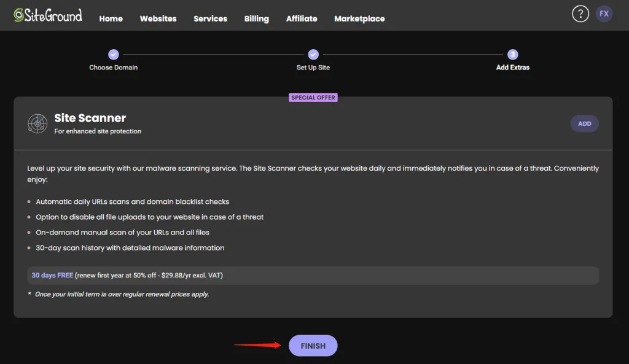
Task: Navigate to the Billing section
Action: click(x=256, y=18)
